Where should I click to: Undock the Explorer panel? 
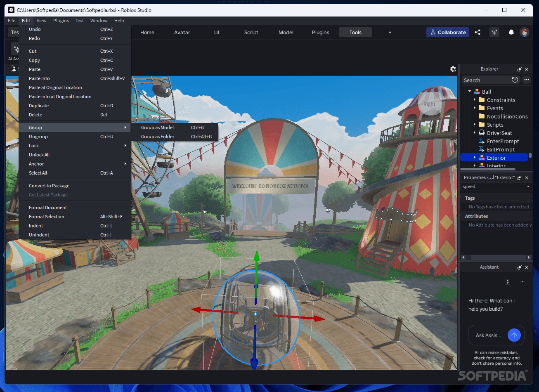[x=520, y=69]
